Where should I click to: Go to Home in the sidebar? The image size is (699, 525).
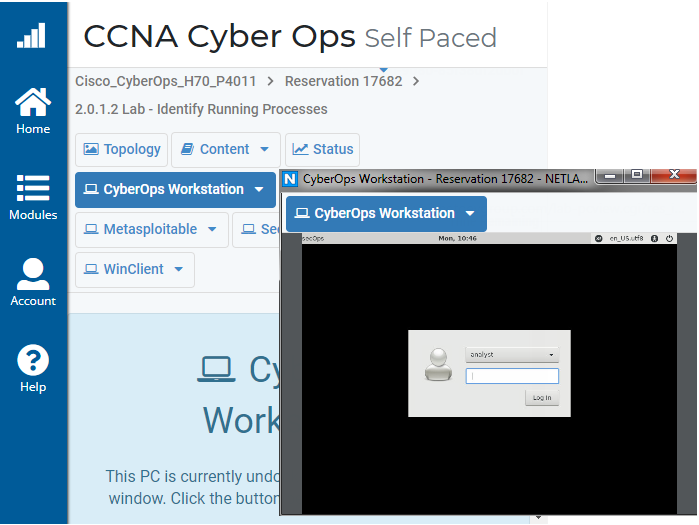click(x=33, y=110)
